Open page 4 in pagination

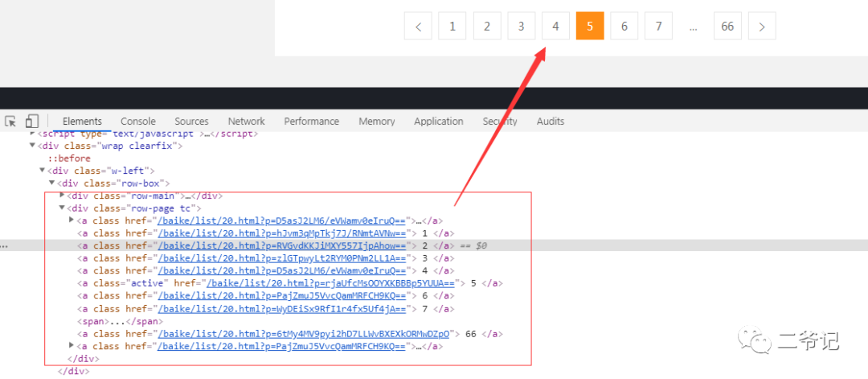click(x=555, y=26)
